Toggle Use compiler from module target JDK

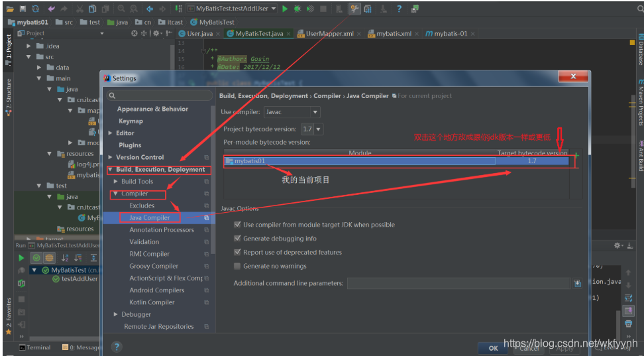(x=237, y=225)
